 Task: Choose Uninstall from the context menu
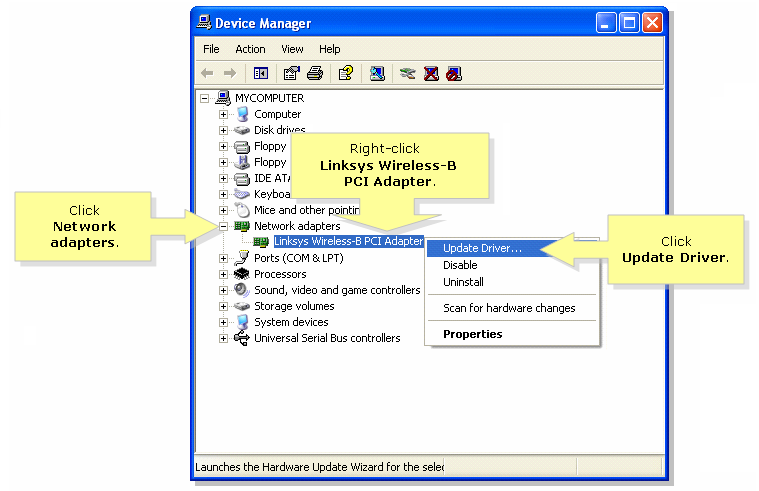pos(512,282)
